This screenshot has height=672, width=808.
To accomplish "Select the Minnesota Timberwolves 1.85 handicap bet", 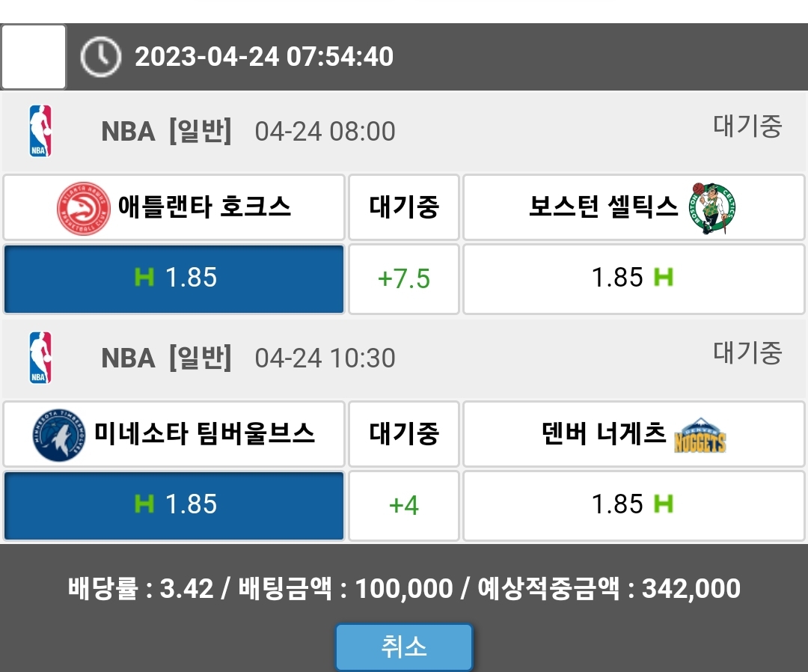I will tap(174, 505).
